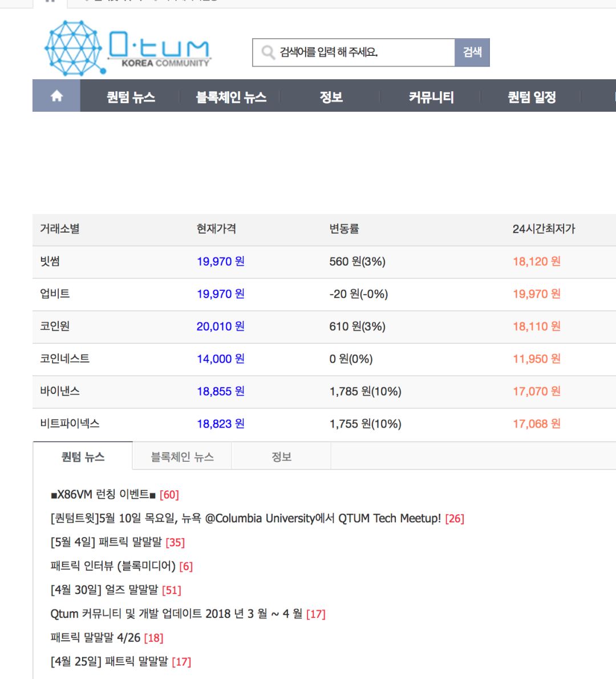Click the 현재가격 column header
Screen dimensions: 616x679
pos(216,229)
